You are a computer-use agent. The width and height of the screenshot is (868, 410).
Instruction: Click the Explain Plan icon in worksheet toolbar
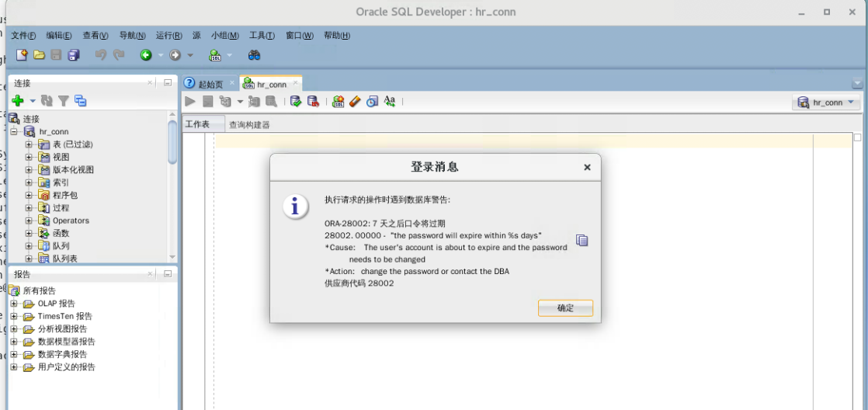point(224,101)
